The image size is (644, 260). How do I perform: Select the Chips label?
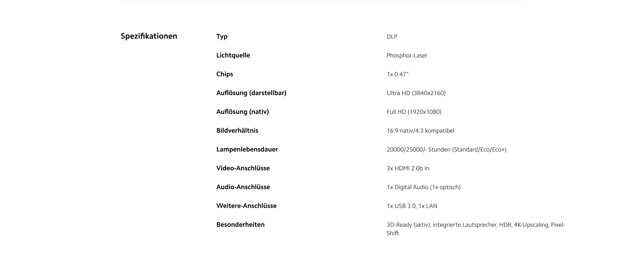pyautogui.click(x=224, y=74)
